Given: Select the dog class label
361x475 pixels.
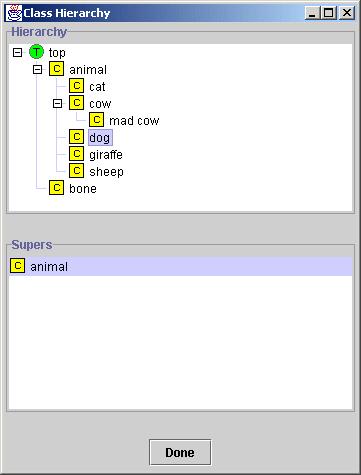Looking at the screenshot, I should 100,137.
